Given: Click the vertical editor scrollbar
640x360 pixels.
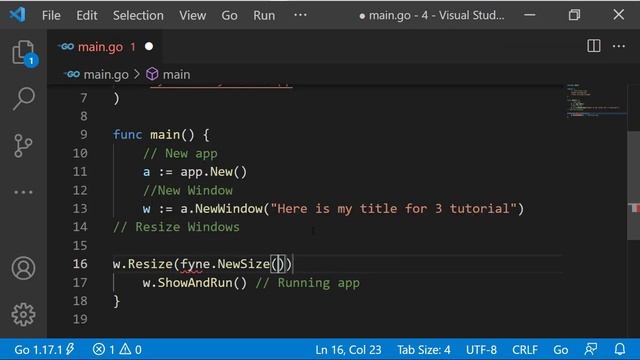Looking at the screenshot, I should point(633,185).
